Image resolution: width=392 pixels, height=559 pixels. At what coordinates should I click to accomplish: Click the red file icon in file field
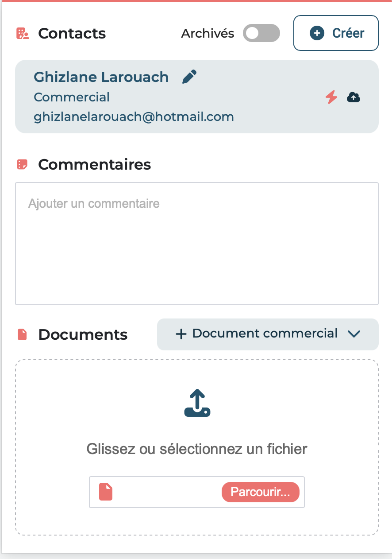click(x=106, y=492)
